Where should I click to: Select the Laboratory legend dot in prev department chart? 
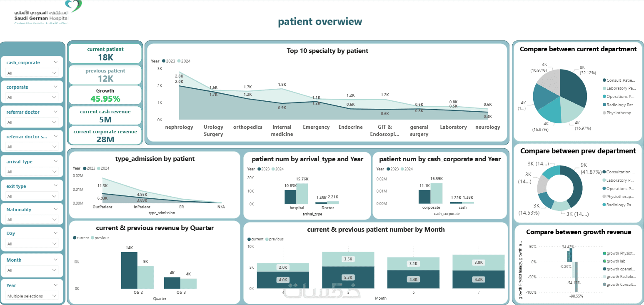[x=604, y=180]
